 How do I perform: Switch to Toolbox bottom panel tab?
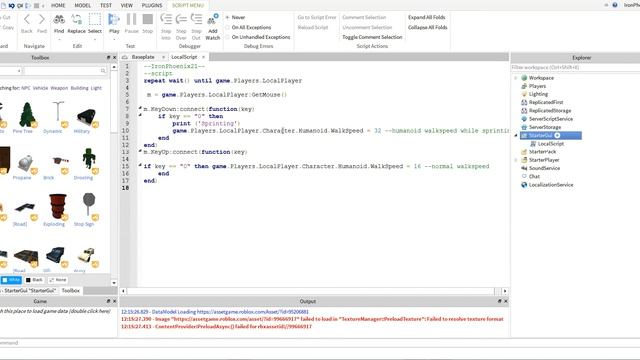(71, 291)
